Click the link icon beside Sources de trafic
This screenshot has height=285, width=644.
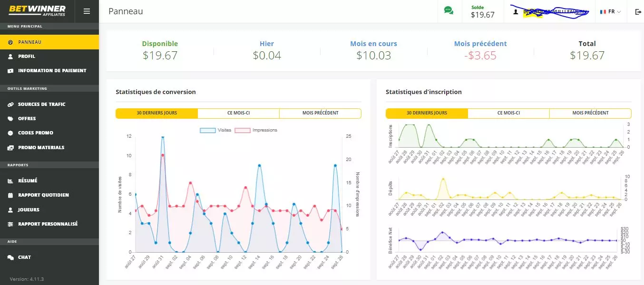coord(10,104)
